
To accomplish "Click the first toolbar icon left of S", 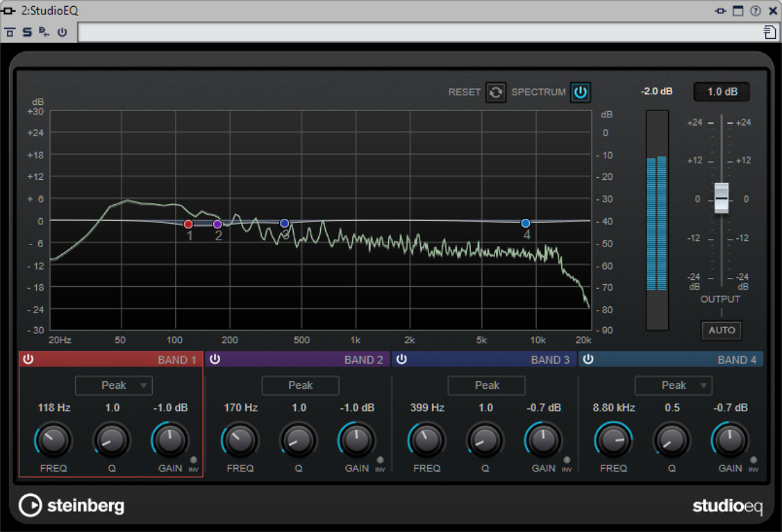I will pyautogui.click(x=10, y=33).
